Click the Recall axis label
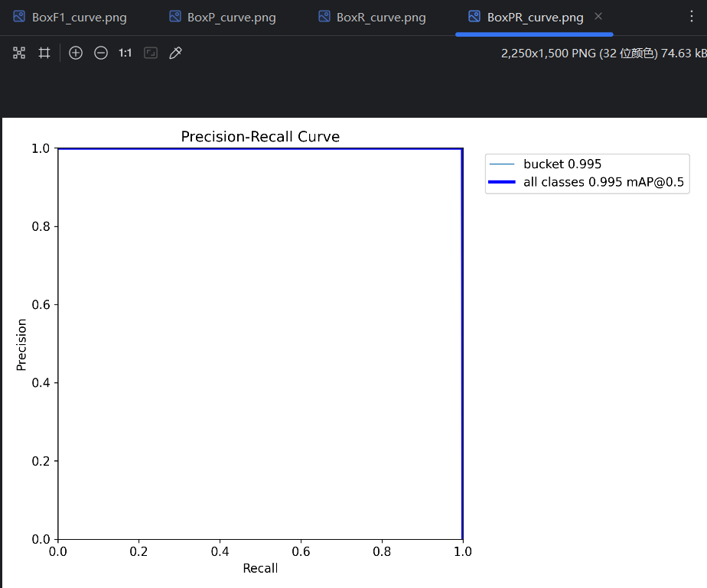This screenshot has width=707, height=588. click(x=260, y=569)
